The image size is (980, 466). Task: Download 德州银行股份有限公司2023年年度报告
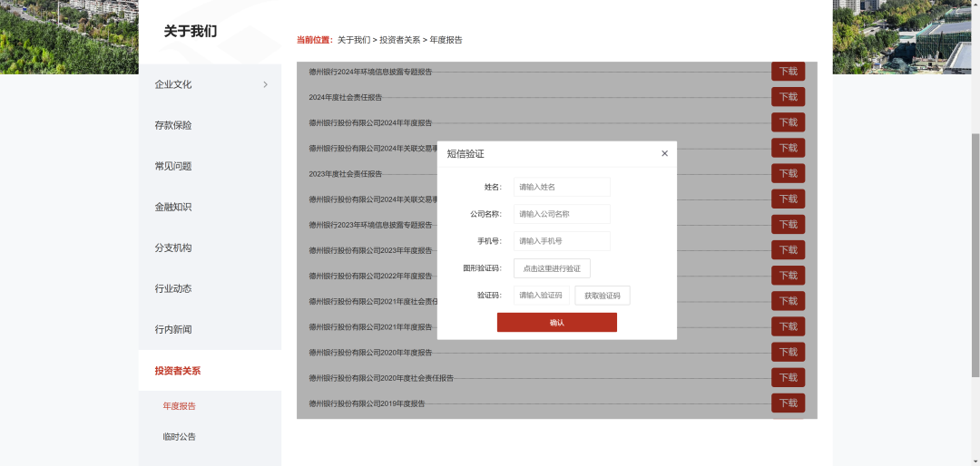coord(789,250)
